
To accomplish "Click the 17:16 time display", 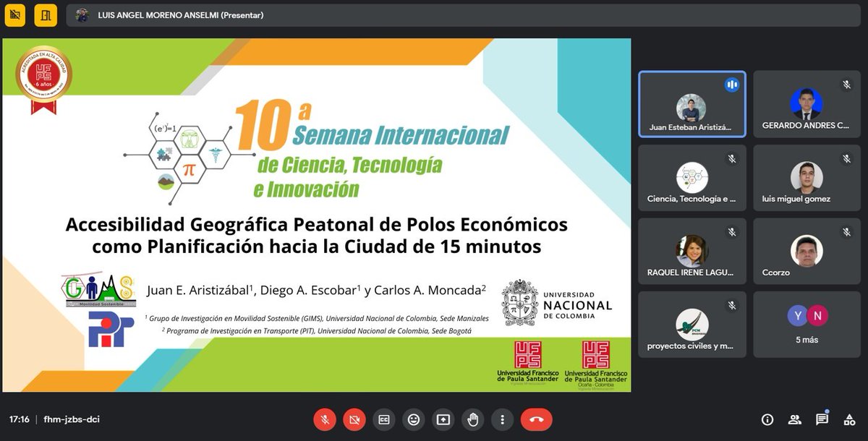I will click(20, 419).
